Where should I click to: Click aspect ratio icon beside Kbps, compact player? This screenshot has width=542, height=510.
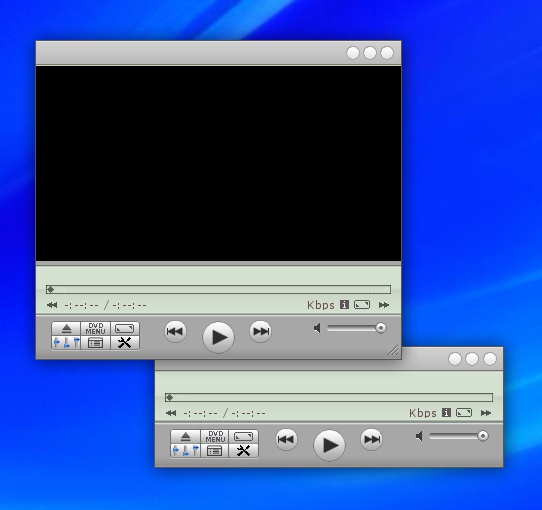point(464,412)
